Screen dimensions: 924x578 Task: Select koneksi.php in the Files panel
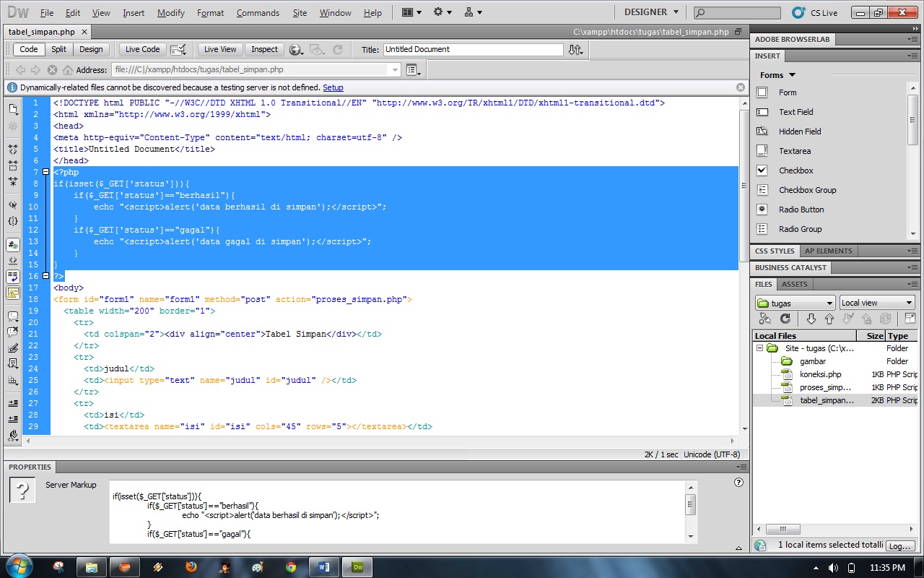click(x=821, y=374)
